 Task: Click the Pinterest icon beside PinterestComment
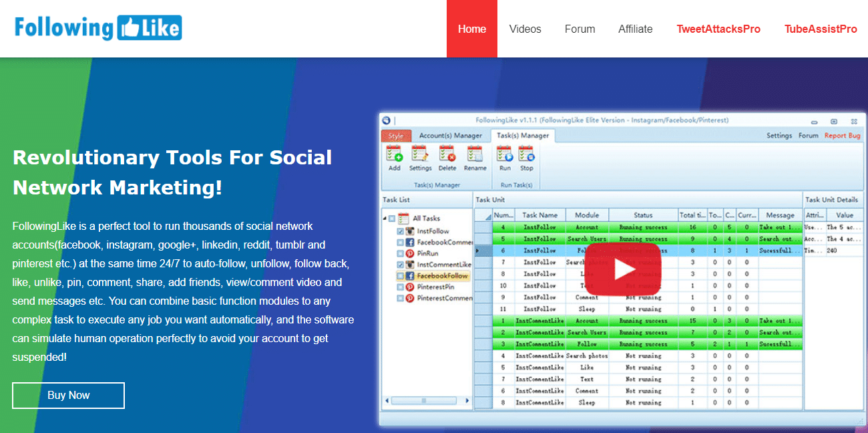point(409,298)
